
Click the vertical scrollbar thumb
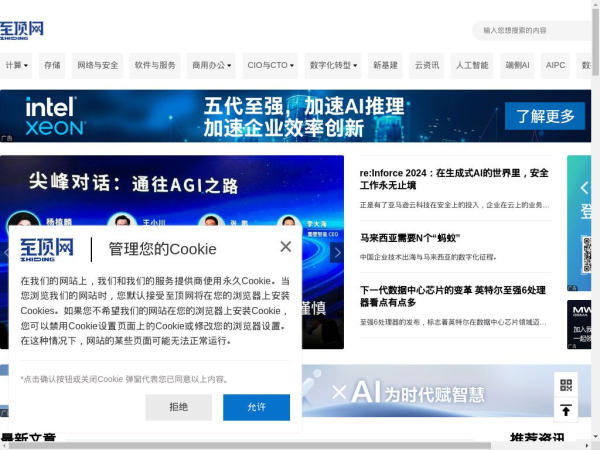coord(596,41)
